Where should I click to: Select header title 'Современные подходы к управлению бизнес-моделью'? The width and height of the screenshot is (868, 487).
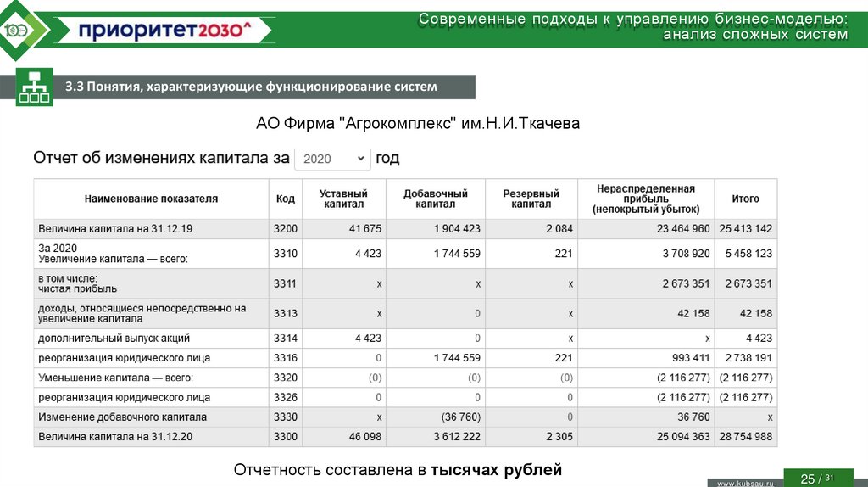point(632,20)
